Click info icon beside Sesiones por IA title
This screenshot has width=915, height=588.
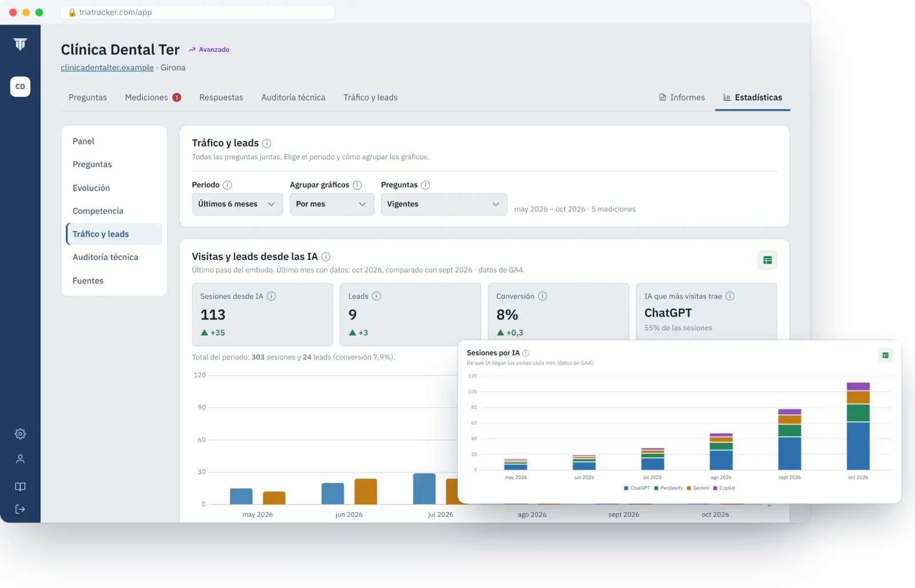pyautogui.click(x=526, y=353)
